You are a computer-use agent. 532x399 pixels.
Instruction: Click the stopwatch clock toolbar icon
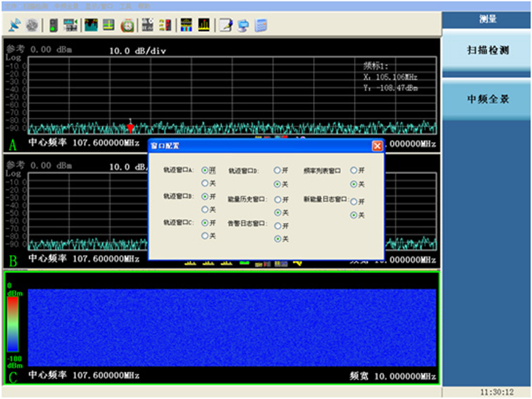click(x=128, y=25)
